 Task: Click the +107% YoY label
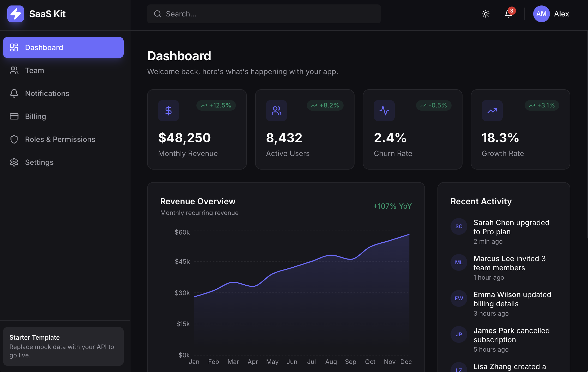click(392, 206)
